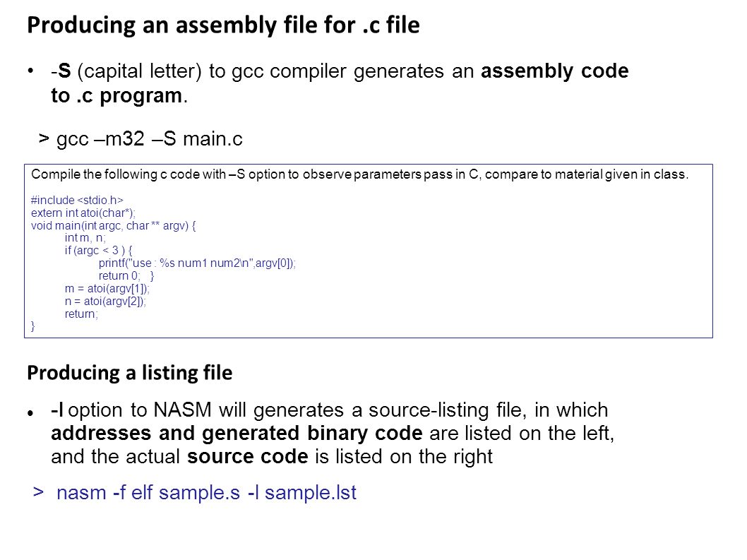Click the bold 'assembly code' phrase
The height and width of the screenshot is (560, 747).
tap(554, 71)
